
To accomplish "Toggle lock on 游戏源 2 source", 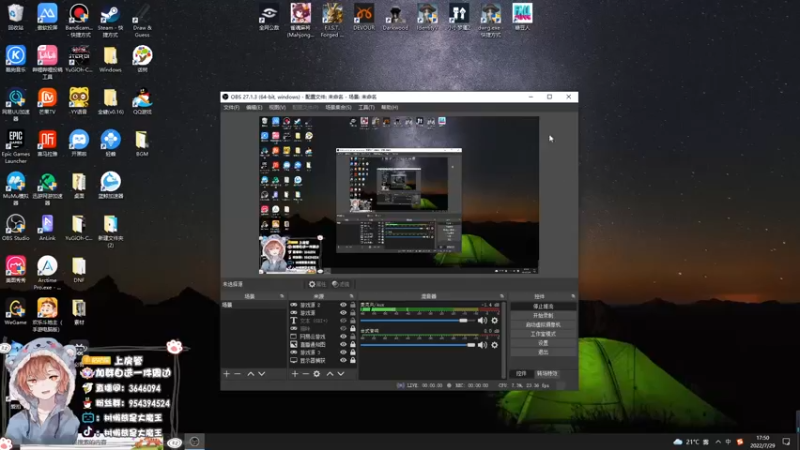I will pyautogui.click(x=353, y=305).
